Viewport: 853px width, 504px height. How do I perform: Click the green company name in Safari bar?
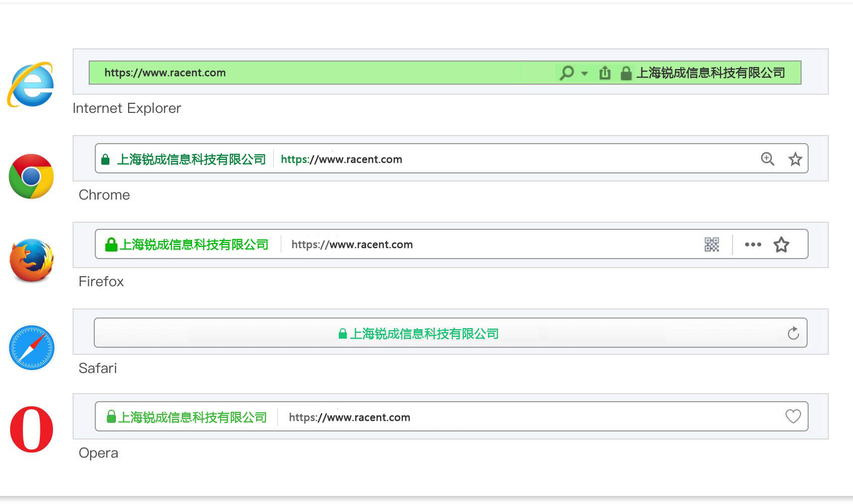click(424, 334)
